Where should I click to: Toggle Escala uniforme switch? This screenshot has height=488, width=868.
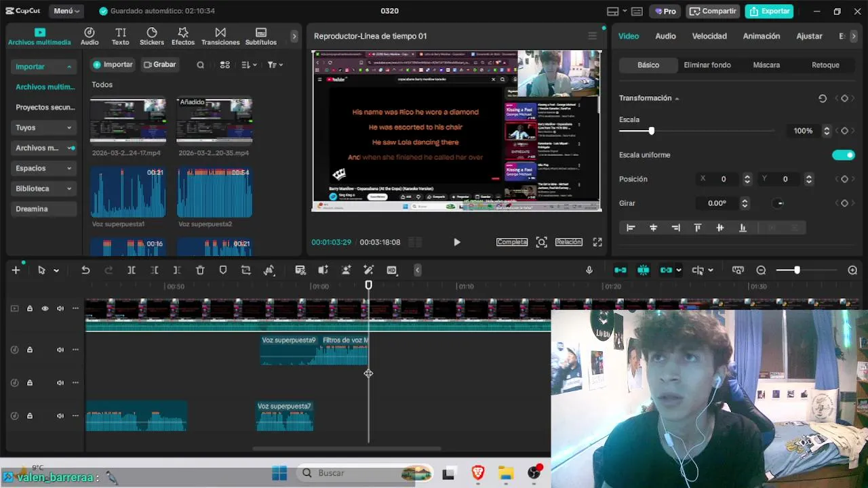(844, 155)
